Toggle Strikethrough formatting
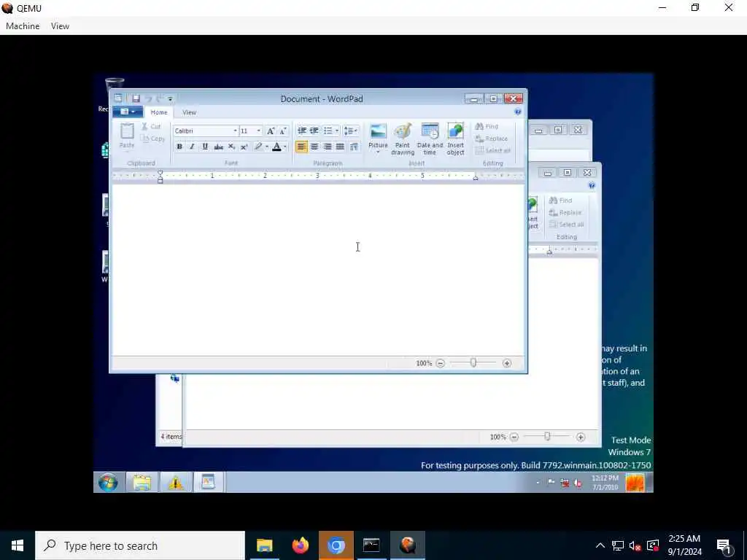The width and height of the screenshot is (747, 560). pyautogui.click(x=218, y=147)
